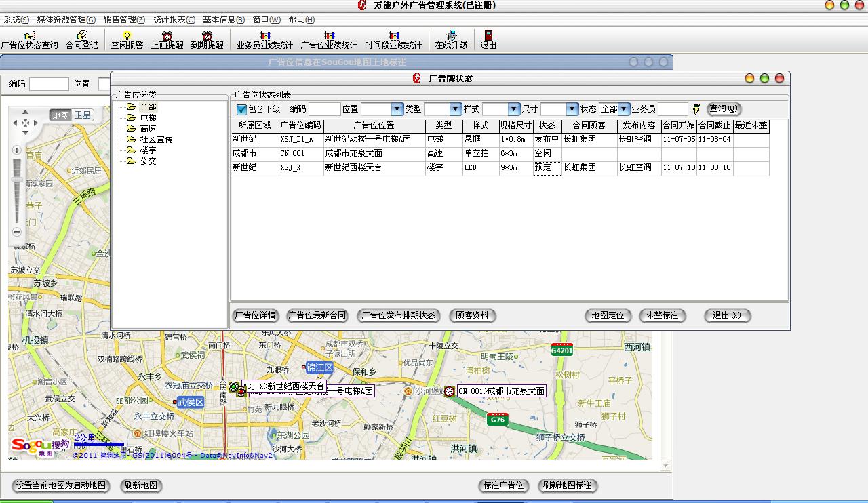Click 刷新地图标注 button

[568, 485]
